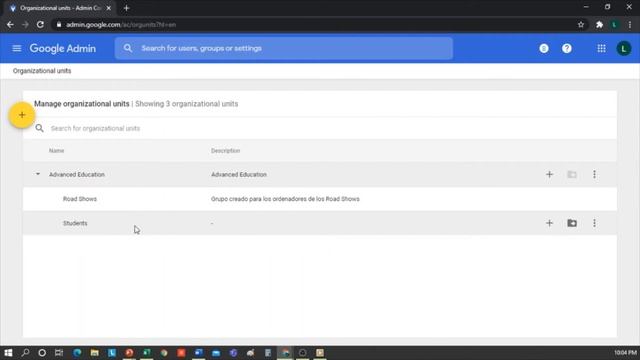Open File Explorer from the taskbar

click(x=95, y=353)
